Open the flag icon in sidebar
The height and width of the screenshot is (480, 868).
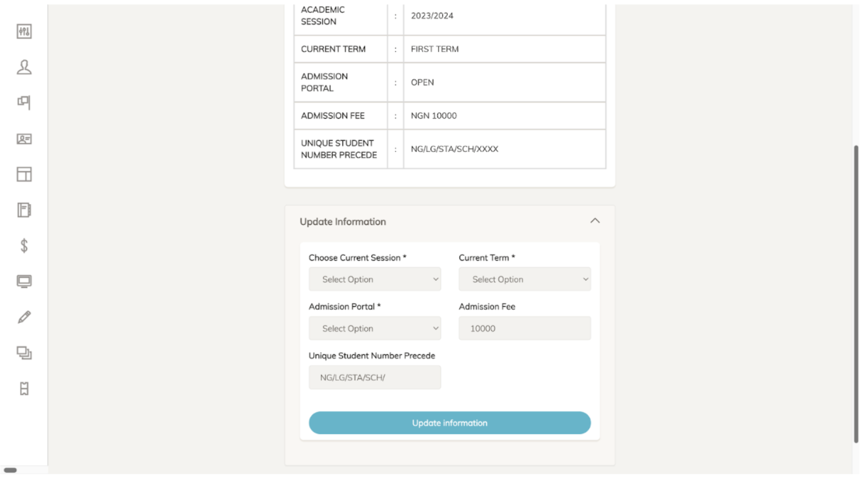[x=24, y=103]
